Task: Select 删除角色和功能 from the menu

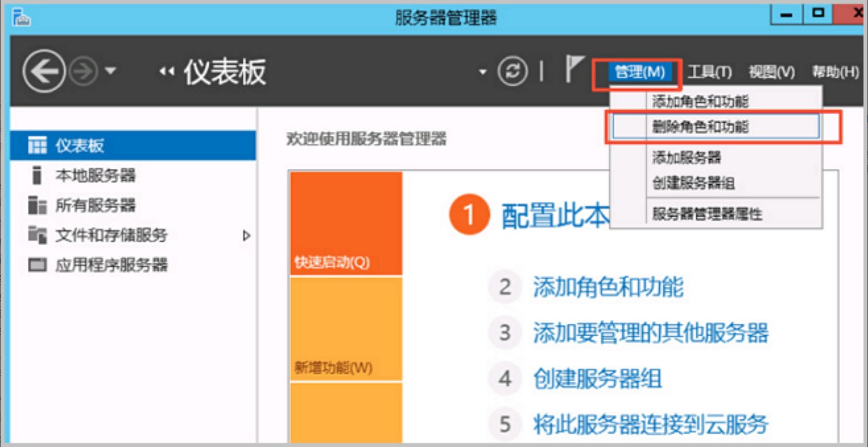Action: (x=700, y=127)
